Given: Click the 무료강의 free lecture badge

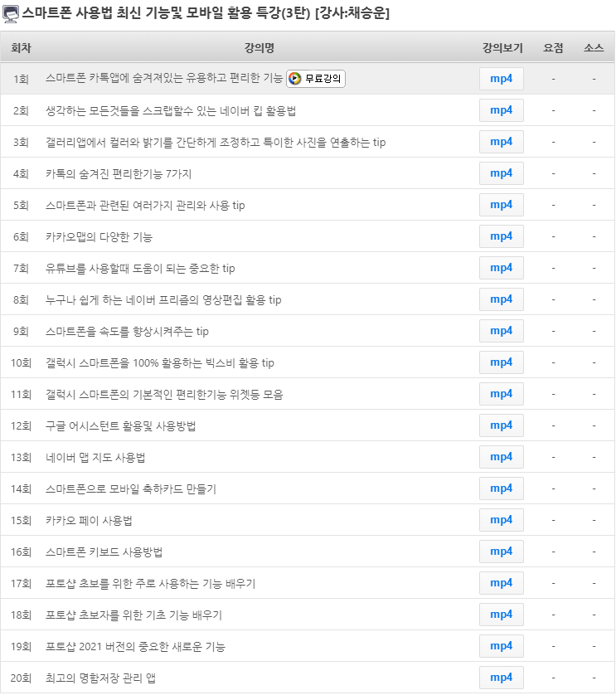Looking at the screenshot, I should 316,79.
